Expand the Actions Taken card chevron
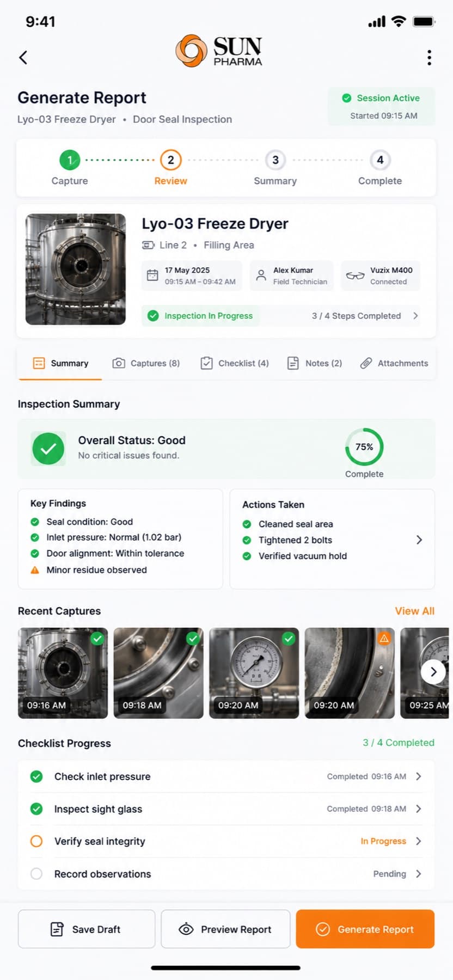Screen dimensions: 453x980 (x=419, y=540)
